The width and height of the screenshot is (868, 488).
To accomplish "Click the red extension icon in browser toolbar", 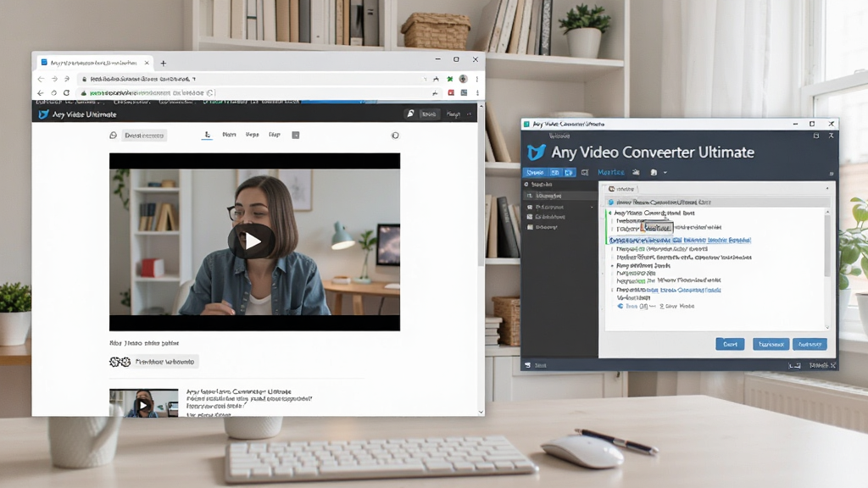I will pyautogui.click(x=451, y=93).
